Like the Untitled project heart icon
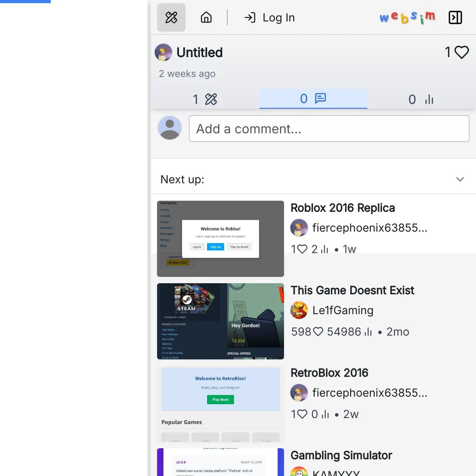Screen dimensions: 476x476 click(462, 52)
